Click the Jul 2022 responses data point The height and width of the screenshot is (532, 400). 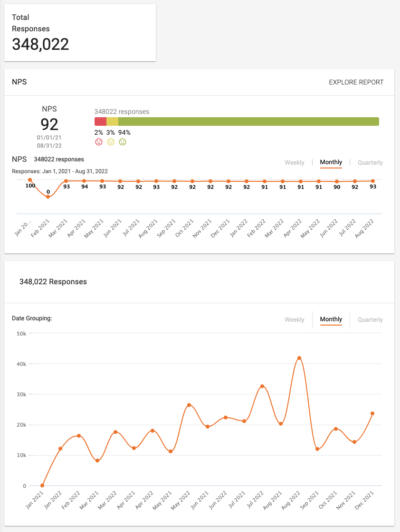tap(262, 386)
